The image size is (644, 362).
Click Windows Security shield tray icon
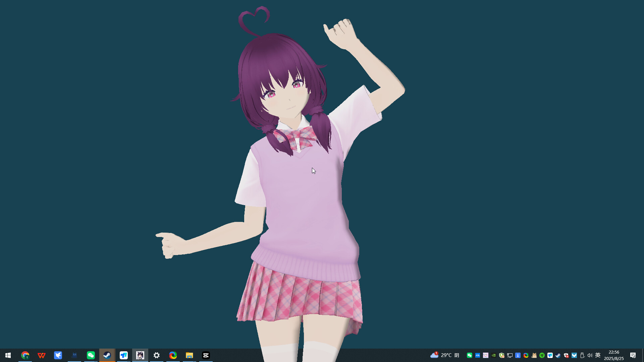tap(566, 355)
